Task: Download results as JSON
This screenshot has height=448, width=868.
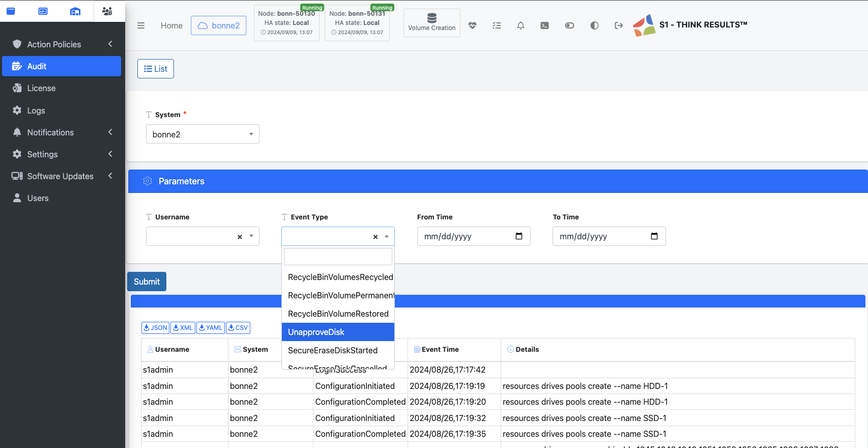Action: 155,328
